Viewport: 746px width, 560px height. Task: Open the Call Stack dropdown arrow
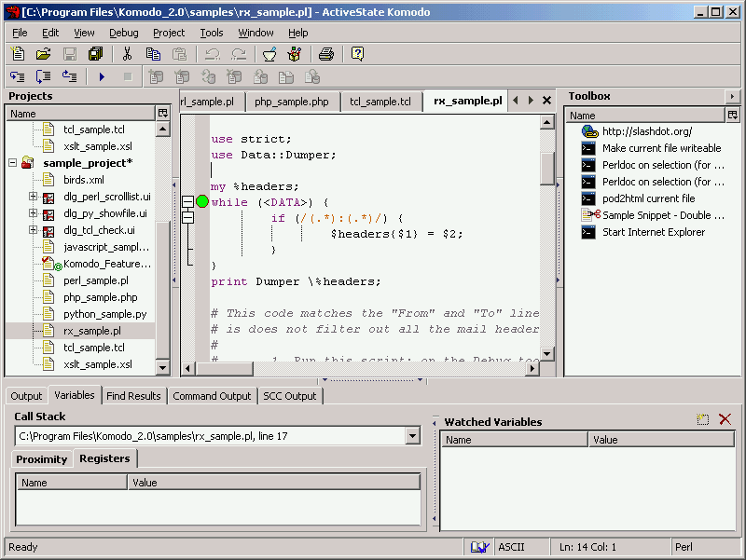tap(412, 436)
